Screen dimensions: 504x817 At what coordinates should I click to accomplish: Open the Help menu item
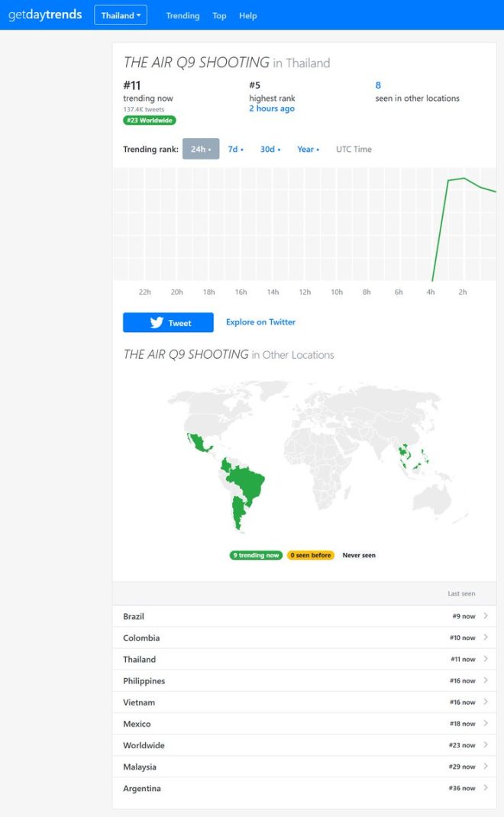coord(248,15)
